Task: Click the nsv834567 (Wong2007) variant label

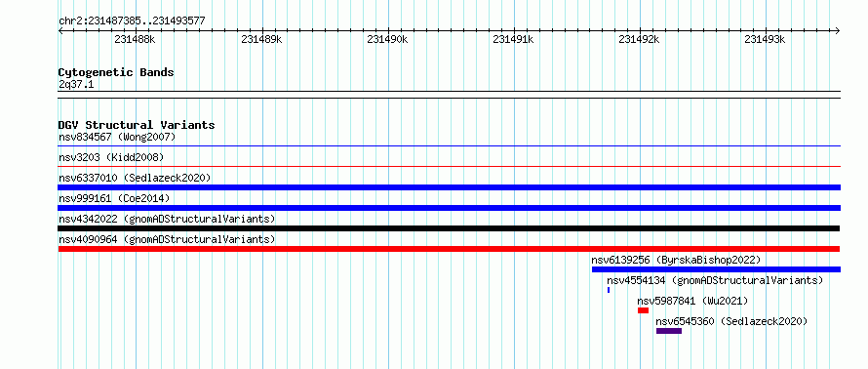Action: [x=117, y=137]
